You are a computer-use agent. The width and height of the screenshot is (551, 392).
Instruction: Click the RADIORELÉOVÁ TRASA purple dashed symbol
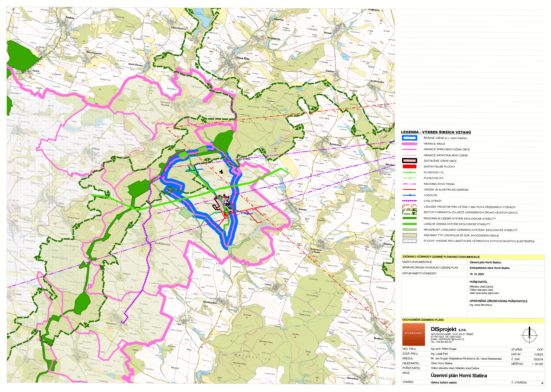(x=409, y=184)
